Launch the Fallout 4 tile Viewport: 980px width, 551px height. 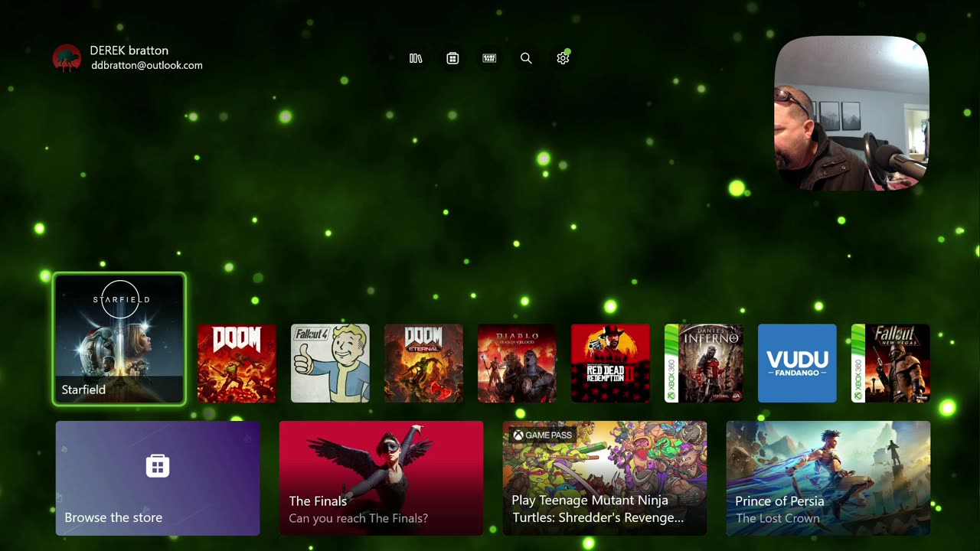tap(330, 363)
